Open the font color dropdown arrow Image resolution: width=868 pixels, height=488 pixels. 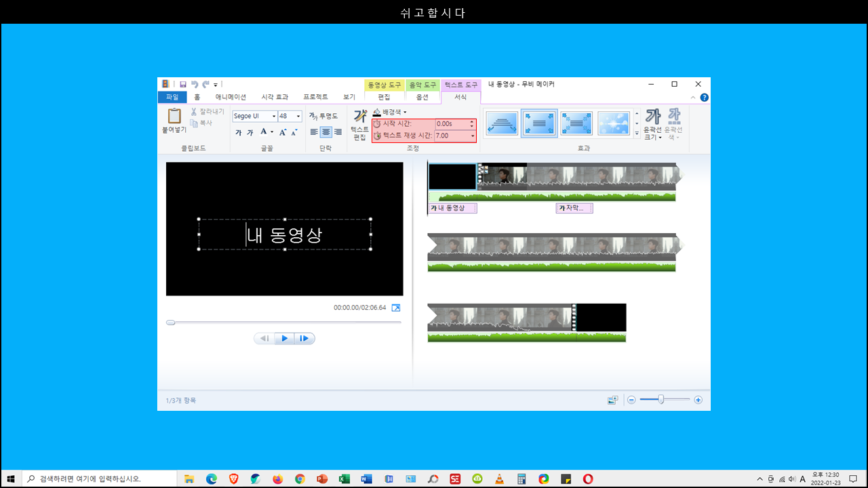[272, 132]
